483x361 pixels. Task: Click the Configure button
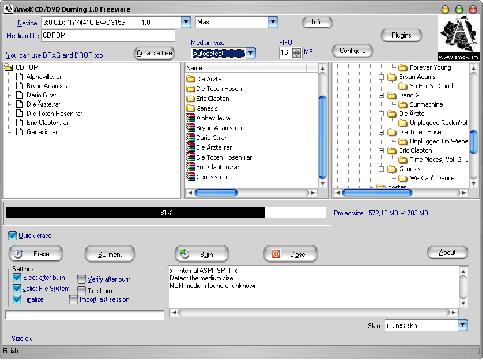pyautogui.click(x=352, y=51)
